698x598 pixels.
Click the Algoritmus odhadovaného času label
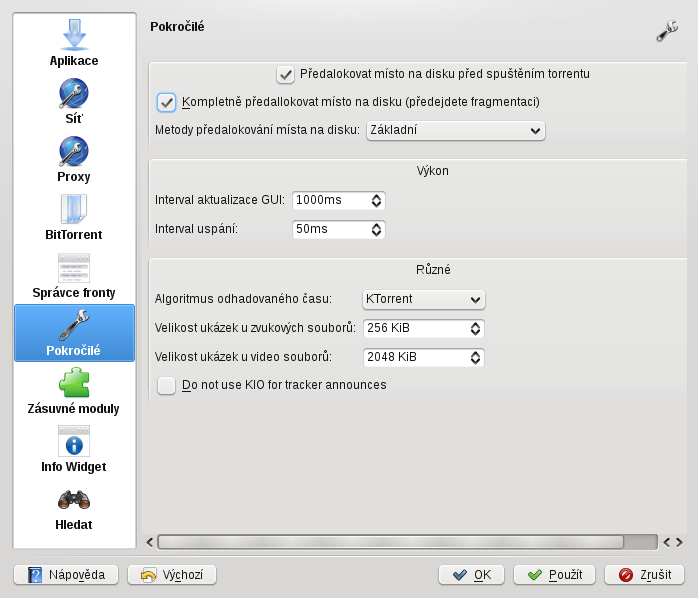[x=243, y=299]
